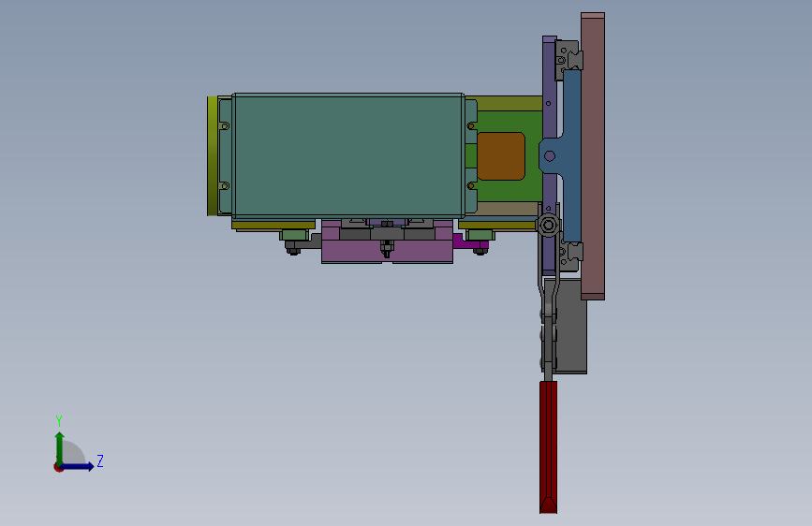Select the orange rounded rectangle panel
Screen dimensions: 812x526
point(501,156)
